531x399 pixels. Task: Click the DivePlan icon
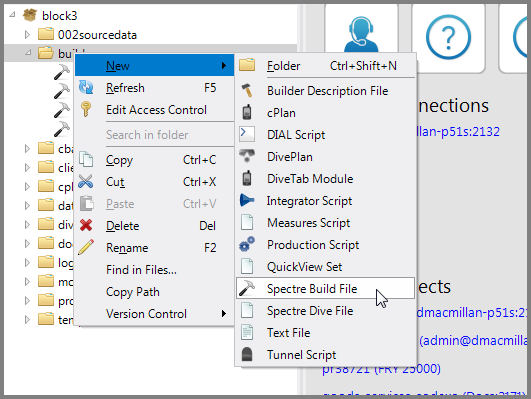pyautogui.click(x=247, y=156)
